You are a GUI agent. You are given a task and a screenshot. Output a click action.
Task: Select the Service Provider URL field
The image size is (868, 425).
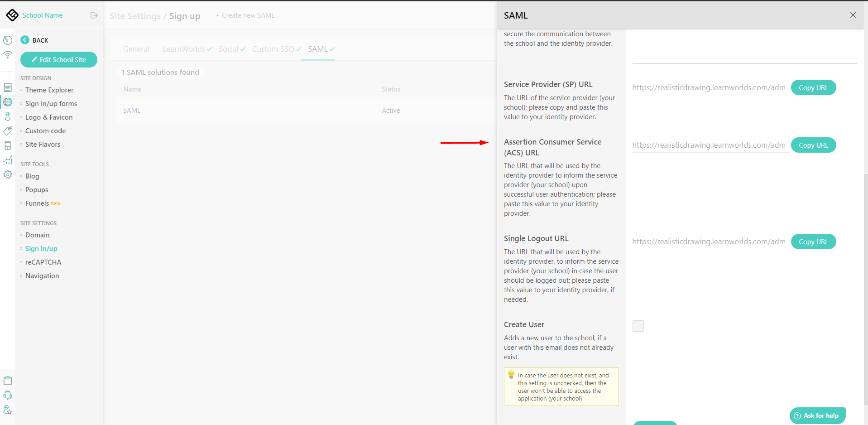click(x=709, y=87)
